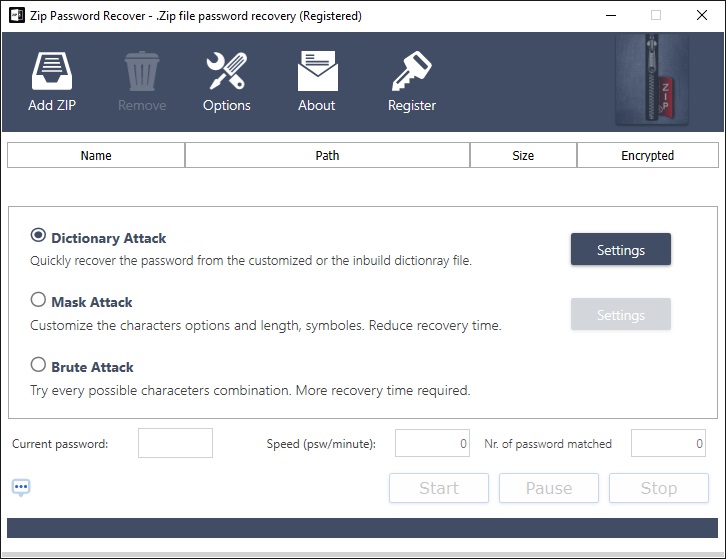Click the dark progress bar at bottom

pyautogui.click(x=363, y=528)
